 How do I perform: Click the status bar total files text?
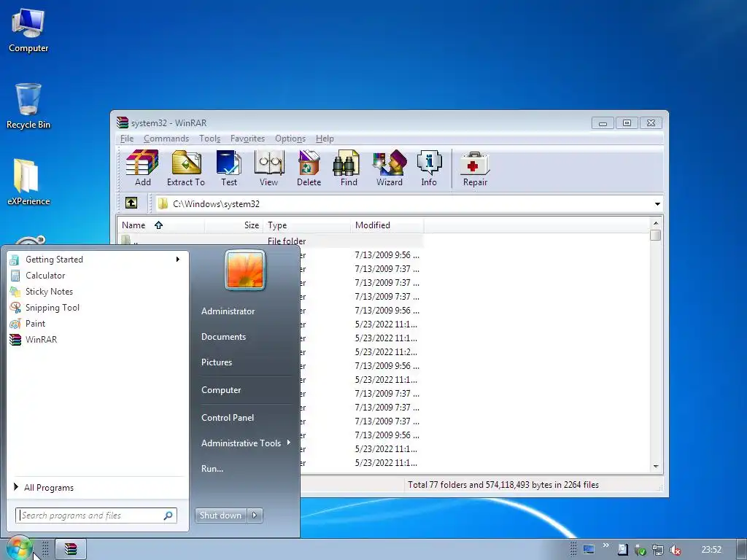coord(503,485)
